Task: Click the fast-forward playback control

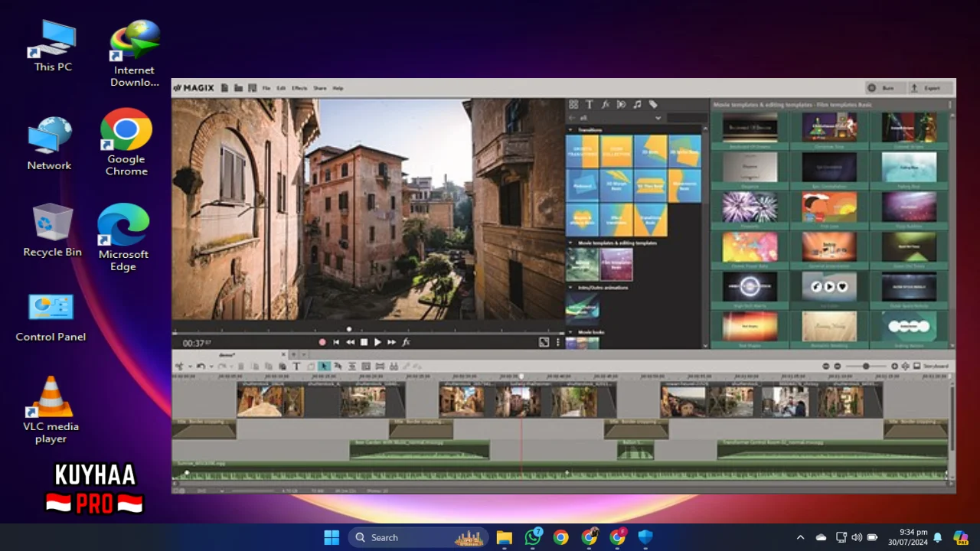Action: click(x=391, y=342)
